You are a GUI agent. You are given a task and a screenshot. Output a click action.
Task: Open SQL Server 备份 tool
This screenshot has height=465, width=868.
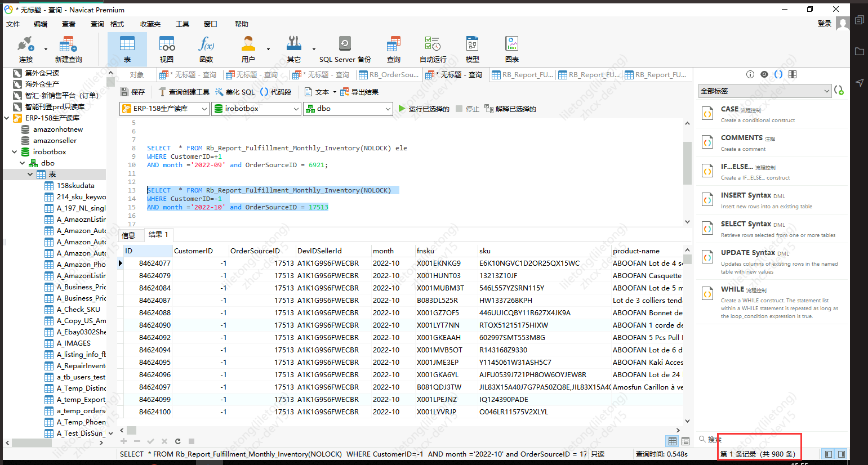tap(345, 50)
